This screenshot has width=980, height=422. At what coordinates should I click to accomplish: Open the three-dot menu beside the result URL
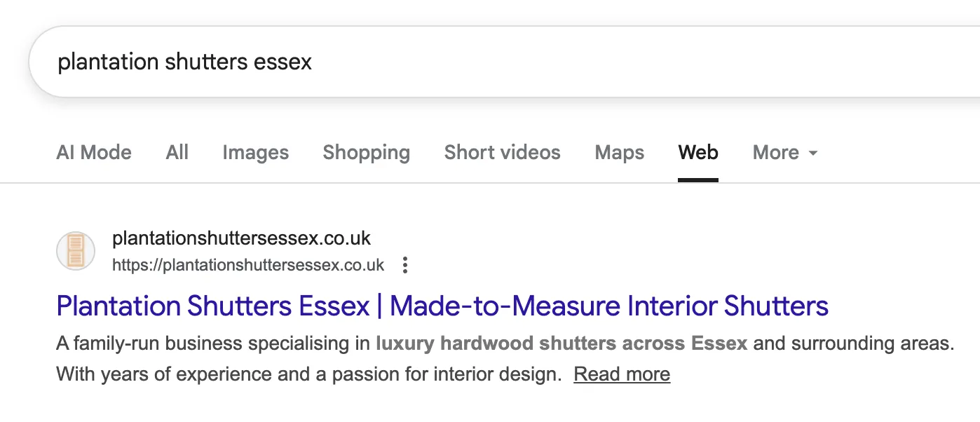coord(405,265)
